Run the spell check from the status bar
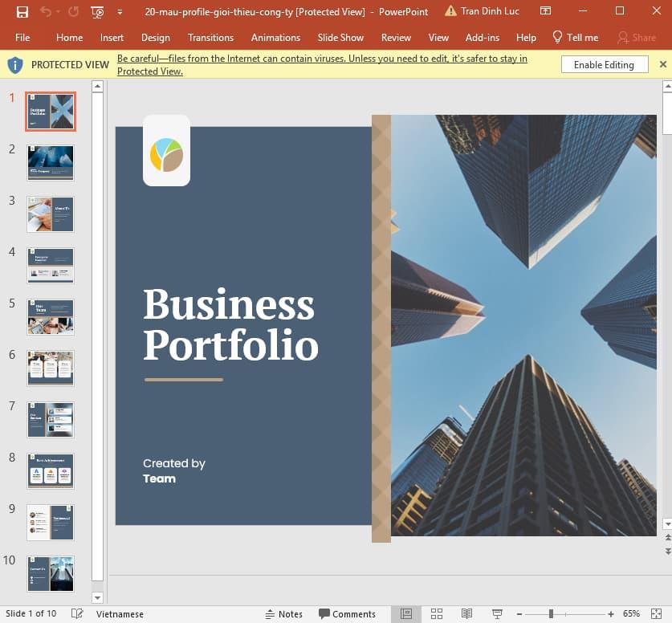 pos(76,613)
